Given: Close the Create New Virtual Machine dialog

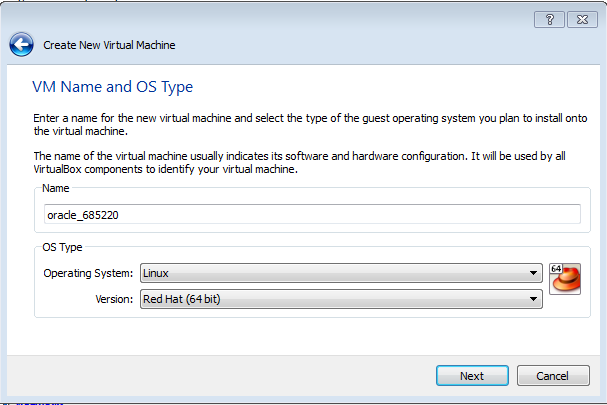Looking at the screenshot, I should tap(582, 19).
